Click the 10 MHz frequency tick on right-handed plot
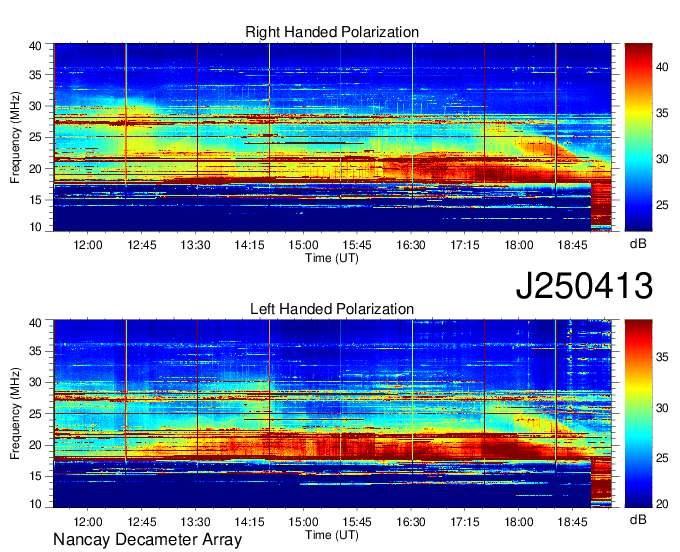 [36, 227]
